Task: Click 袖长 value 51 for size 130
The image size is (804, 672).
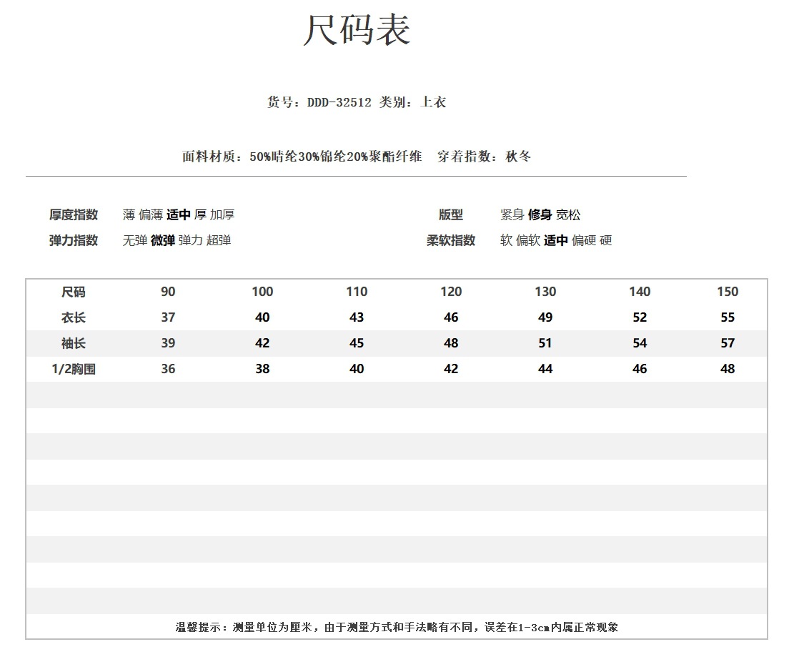Action: click(545, 343)
